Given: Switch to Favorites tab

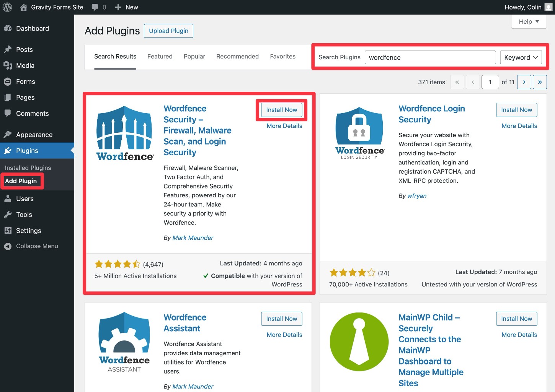Looking at the screenshot, I should pos(283,57).
